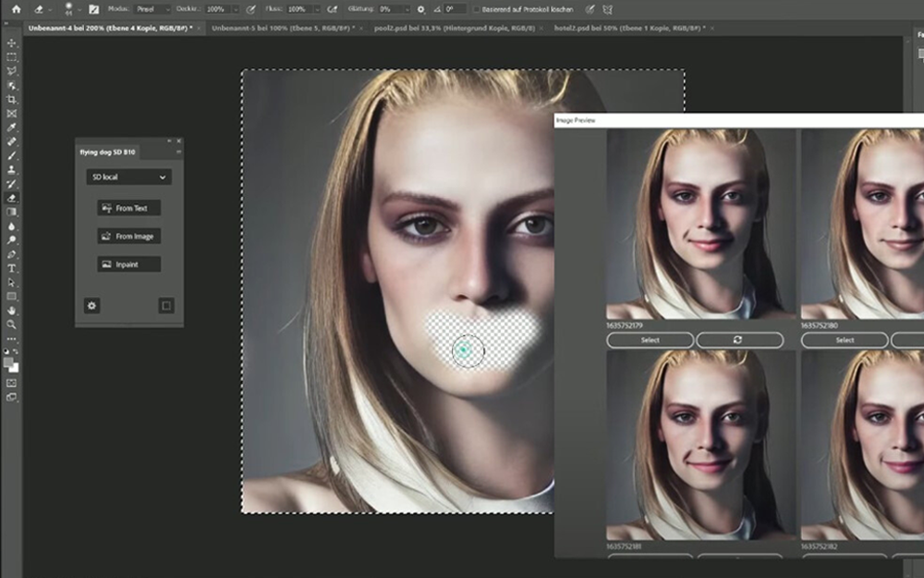
Task: Select the flying dog SD B10 tab
Action: [107, 153]
